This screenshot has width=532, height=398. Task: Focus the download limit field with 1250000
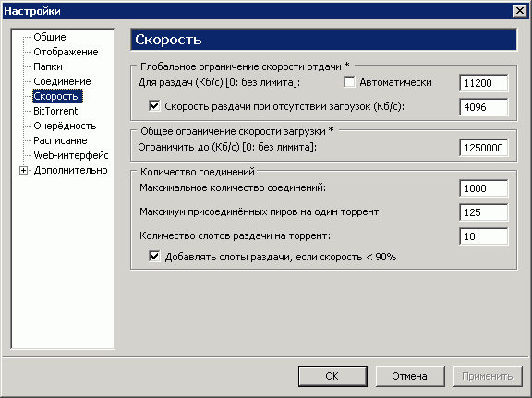tap(484, 148)
